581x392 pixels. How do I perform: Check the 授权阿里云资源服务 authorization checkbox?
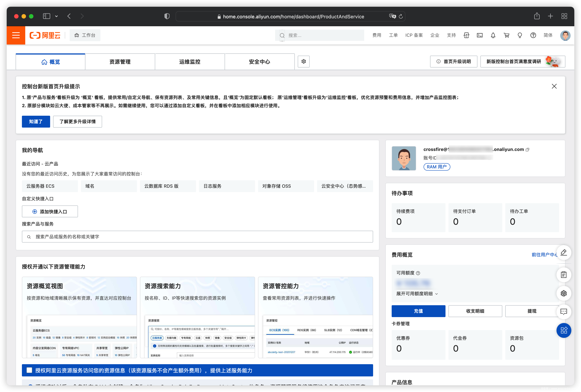pyautogui.click(x=30, y=370)
